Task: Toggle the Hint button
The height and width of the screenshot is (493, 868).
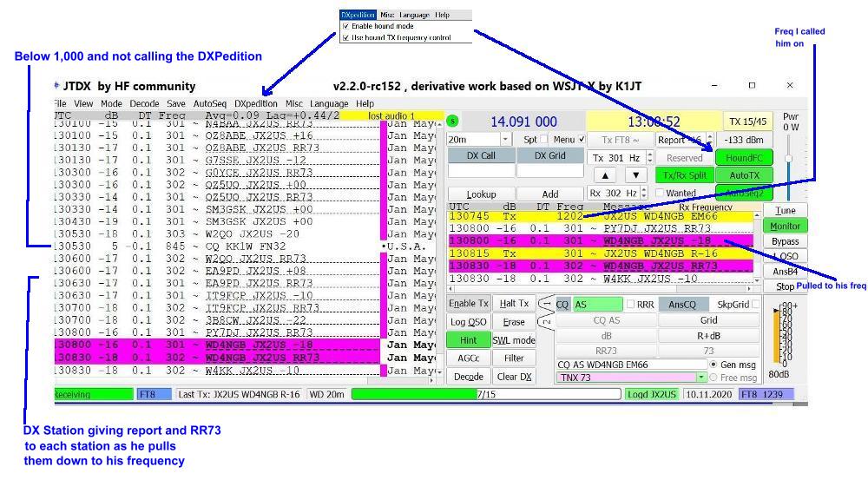Action: [469, 340]
